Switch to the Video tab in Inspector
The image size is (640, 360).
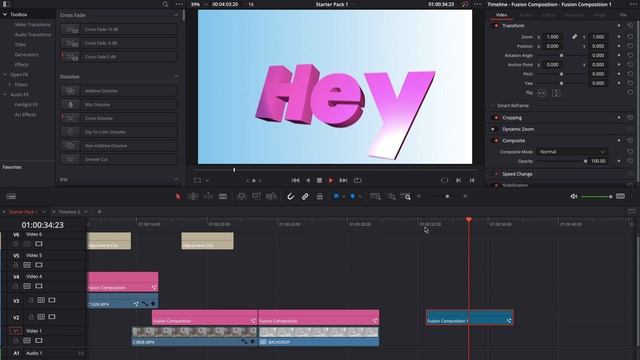pos(501,15)
